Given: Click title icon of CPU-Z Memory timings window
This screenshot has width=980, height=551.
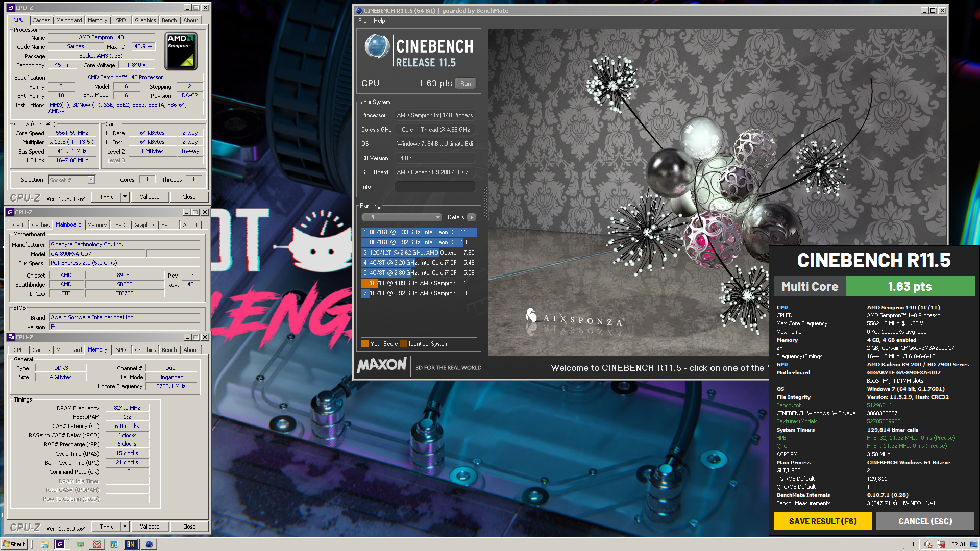Looking at the screenshot, I should pos(10,337).
